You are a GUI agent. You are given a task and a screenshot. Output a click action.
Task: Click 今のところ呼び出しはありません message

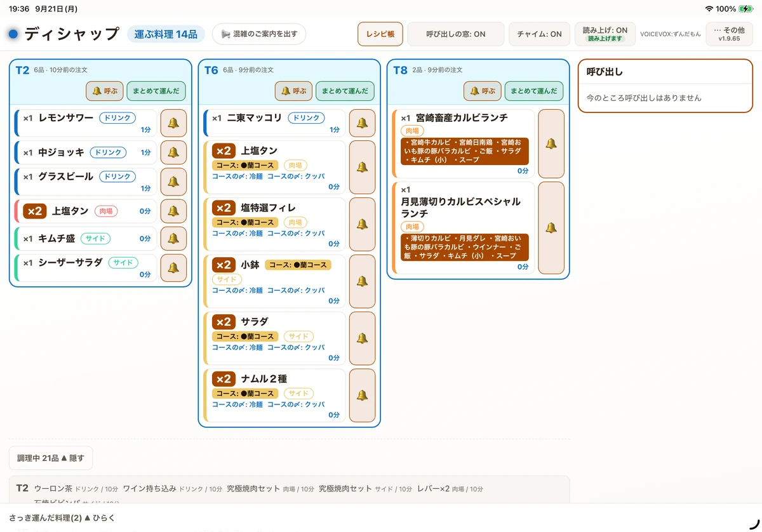pos(644,98)
